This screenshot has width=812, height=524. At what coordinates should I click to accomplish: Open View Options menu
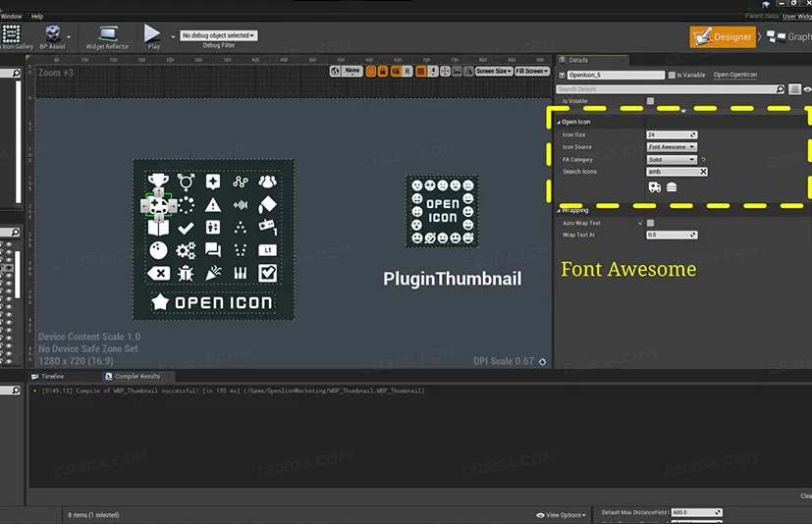click(562, 515)
